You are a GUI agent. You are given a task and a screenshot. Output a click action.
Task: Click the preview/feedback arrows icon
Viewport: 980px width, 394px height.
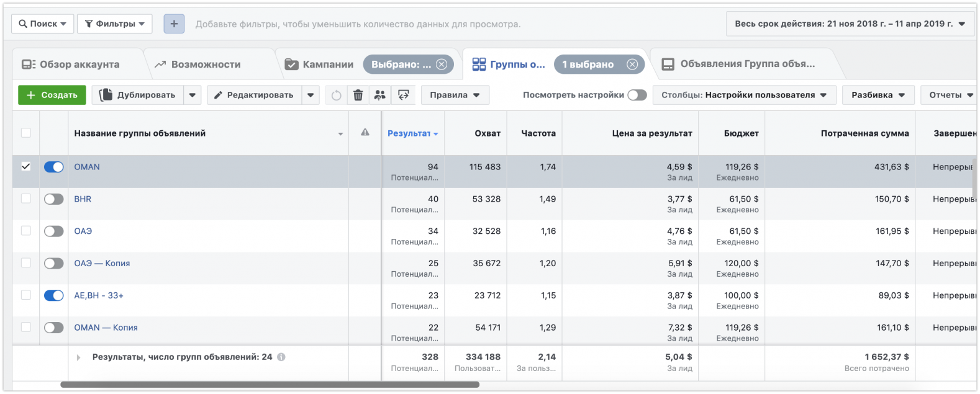click(403, 95)
